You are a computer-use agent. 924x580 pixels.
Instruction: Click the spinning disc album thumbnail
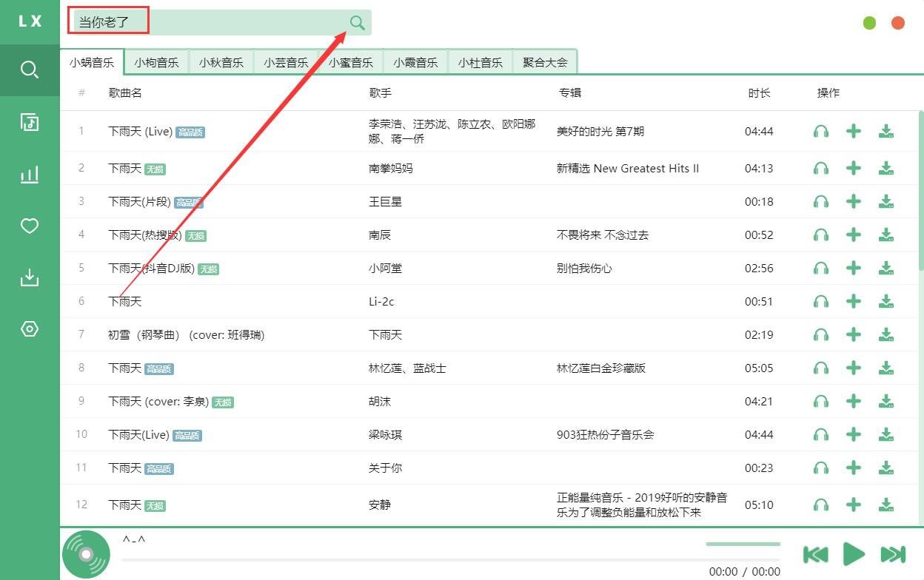coord(86,554)
